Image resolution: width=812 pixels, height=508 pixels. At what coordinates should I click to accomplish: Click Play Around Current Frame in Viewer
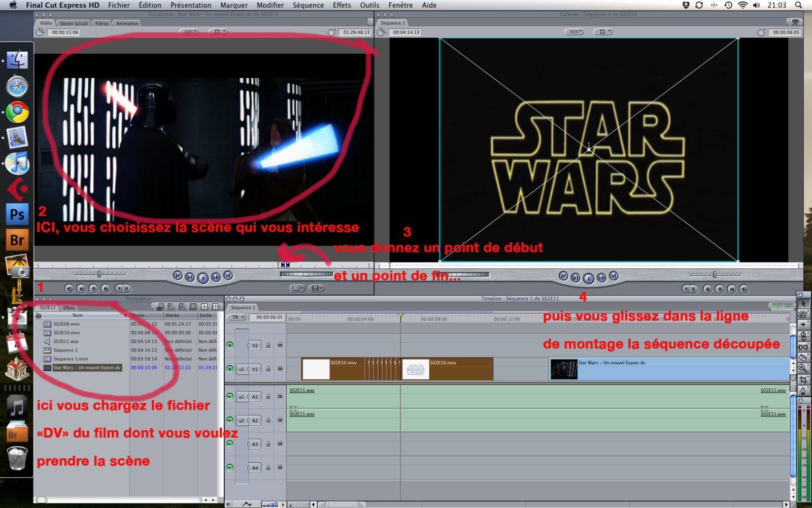coord(216,277)
